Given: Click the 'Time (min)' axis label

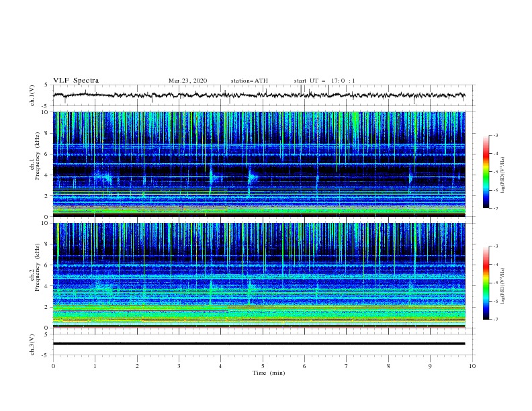Looking at the screenshot, I should click(269, 373).
